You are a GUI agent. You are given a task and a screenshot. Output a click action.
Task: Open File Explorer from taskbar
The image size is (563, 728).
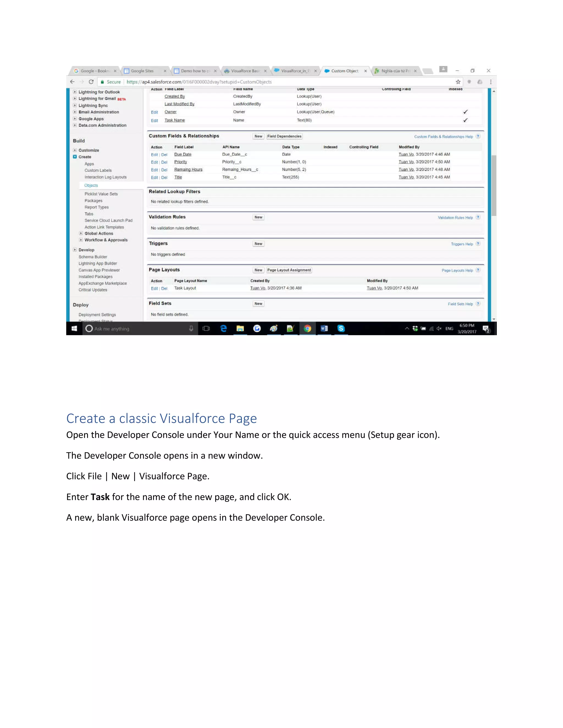tap(240, 329)
